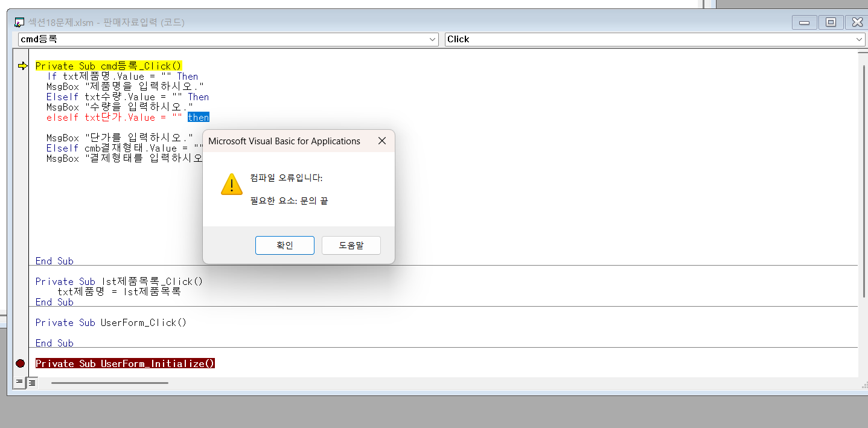Viewport: 868px width, 428px height.
Task: Expand the cmd등록 object dropdown arrow
Action: [x=432, y=39]
